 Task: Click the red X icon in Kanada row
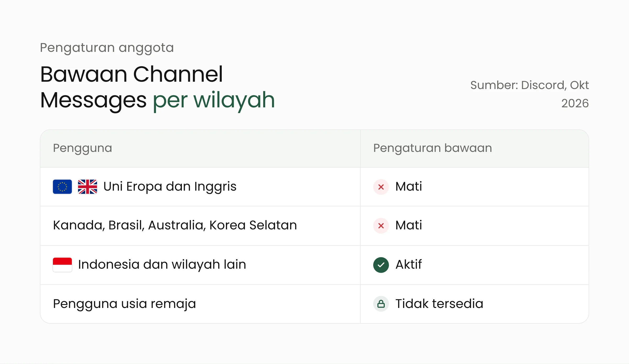pyautogui.click(x=381, y=226)
